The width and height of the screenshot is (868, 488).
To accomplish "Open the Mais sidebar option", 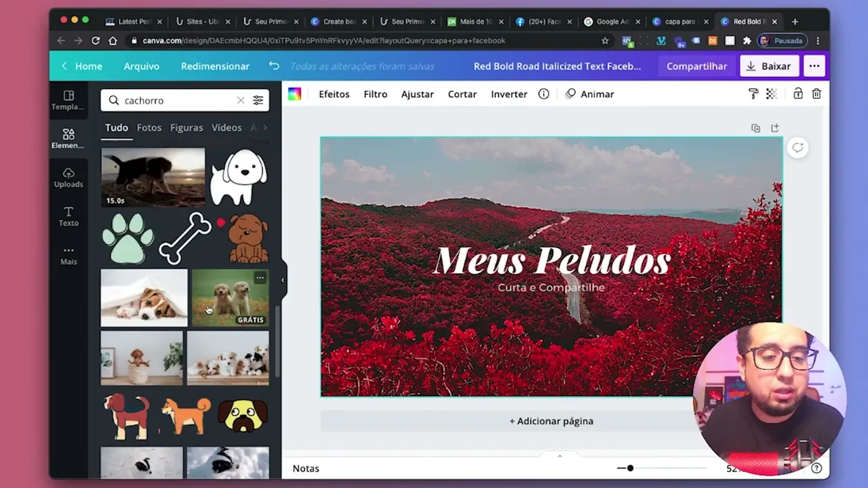I will [68, 255].
